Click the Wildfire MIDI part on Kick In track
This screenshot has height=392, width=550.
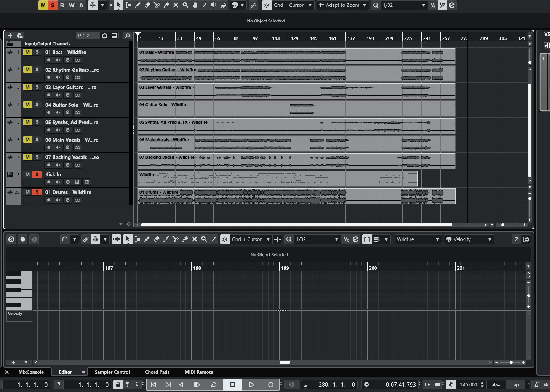click(x=278, y=178)
